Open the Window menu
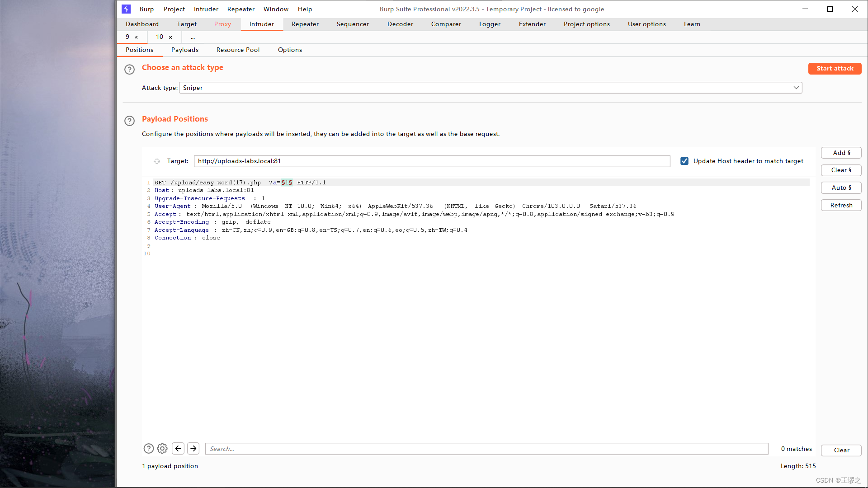This screenshot has height=488, width=868. coord(276,9)
